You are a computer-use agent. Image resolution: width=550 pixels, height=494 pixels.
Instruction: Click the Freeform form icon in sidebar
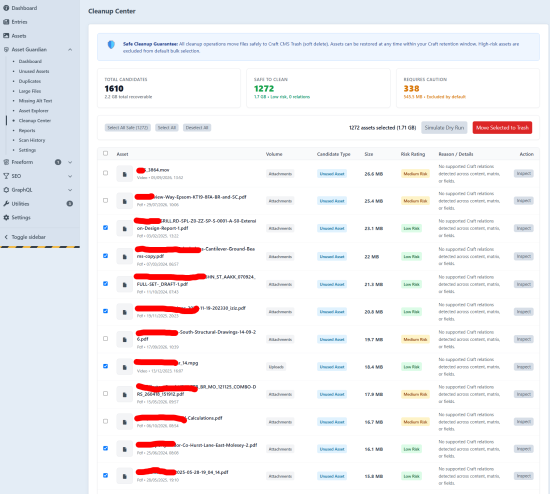pos(6,162)
